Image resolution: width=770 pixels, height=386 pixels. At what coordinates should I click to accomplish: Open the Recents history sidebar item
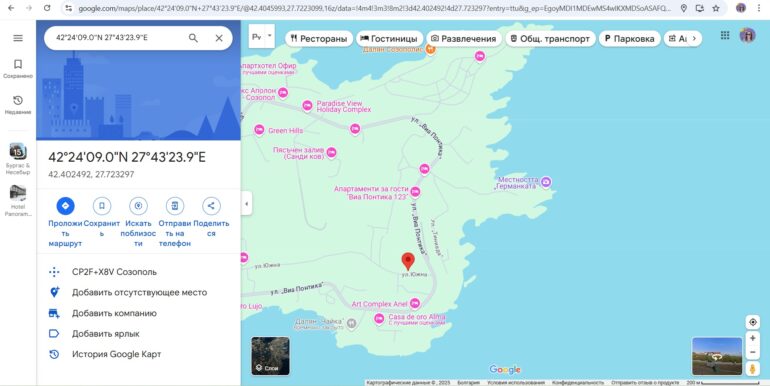18,105
